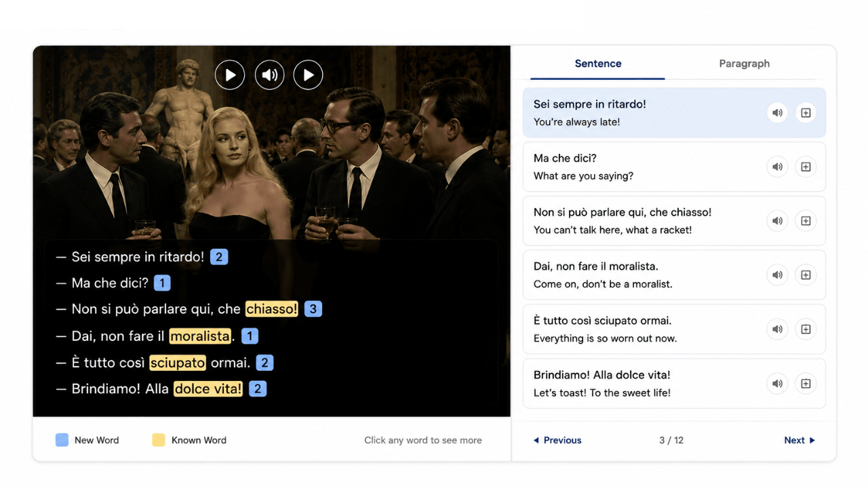
Task: Play audio for "Dai, non fare il moralista" card
Action: point(777,275)
